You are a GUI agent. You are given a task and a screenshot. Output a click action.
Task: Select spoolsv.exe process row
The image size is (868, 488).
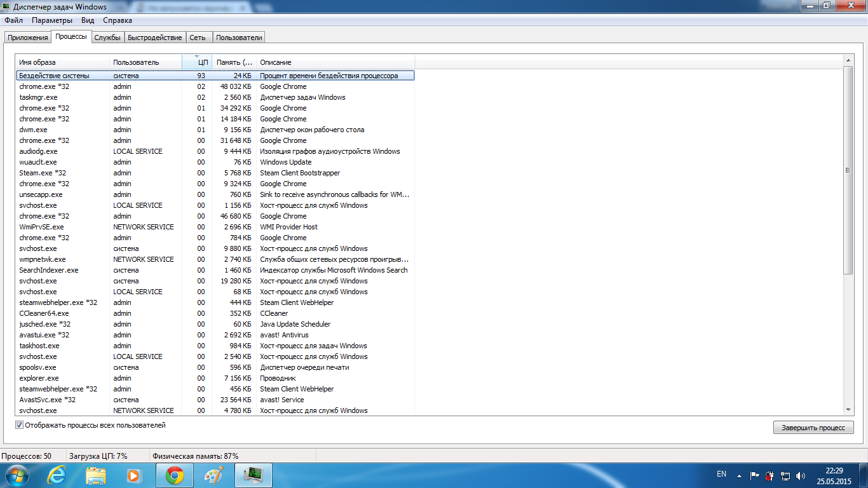[215, 367]
